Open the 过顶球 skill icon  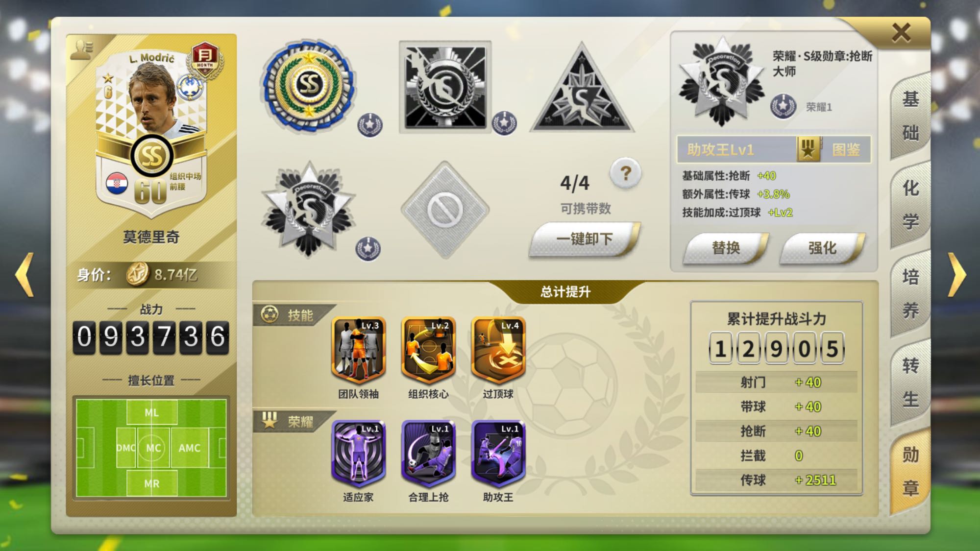(x=498, y=350)
